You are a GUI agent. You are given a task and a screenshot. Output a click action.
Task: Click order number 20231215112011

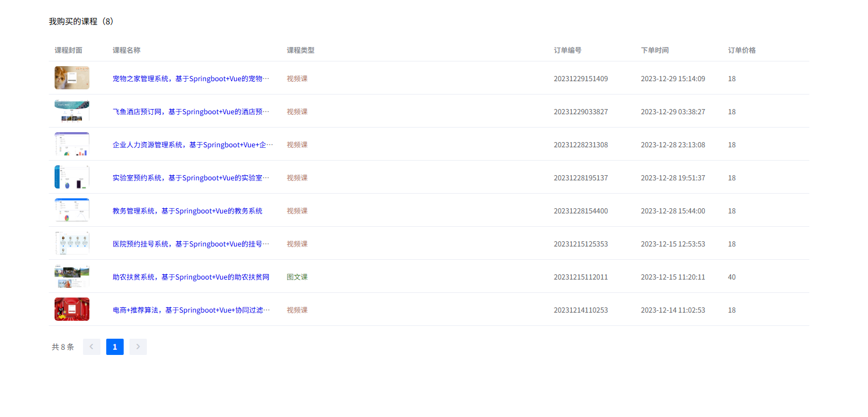coord(581,277)
